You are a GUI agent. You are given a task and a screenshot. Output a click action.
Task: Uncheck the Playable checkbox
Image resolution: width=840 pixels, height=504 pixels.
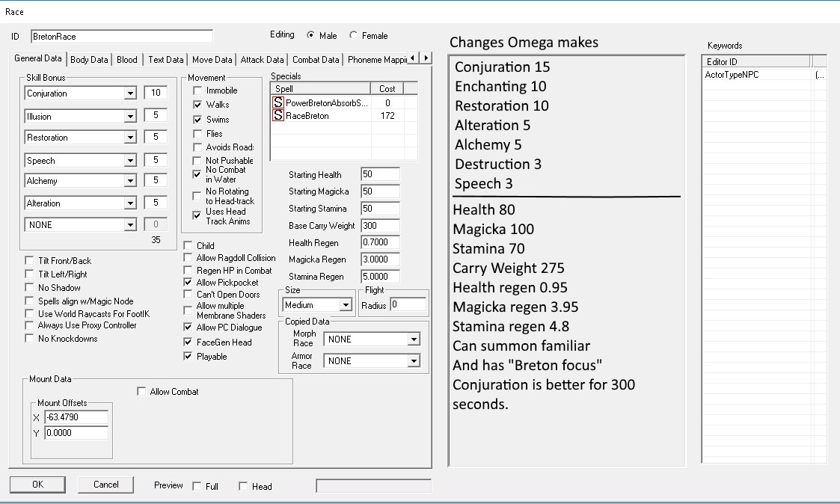tap(188, 357)
